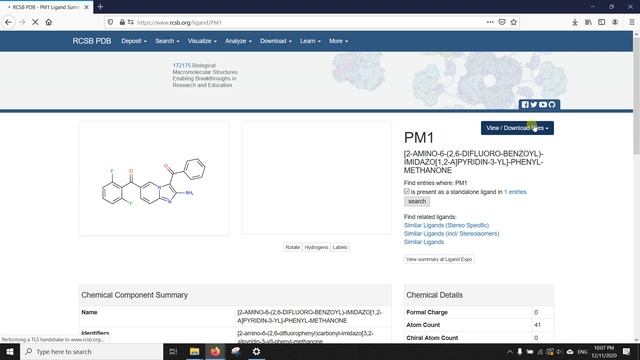Click the Save to Pocket icon
The width and height of the screenshot is (640, 360).
coord(502,22)
